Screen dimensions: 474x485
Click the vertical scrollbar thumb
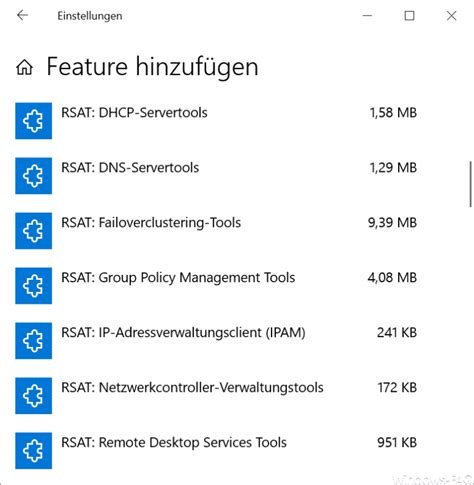471,184
